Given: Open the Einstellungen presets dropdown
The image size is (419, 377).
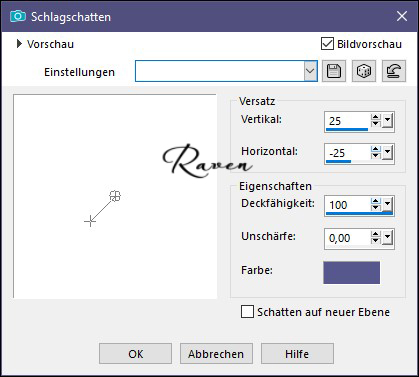Looking at the screenshot, I should click(310, 71).
